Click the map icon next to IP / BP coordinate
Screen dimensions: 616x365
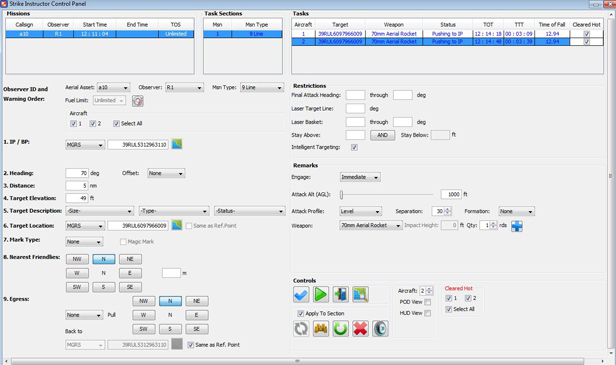pyautogui.click(x=177, y=144)
